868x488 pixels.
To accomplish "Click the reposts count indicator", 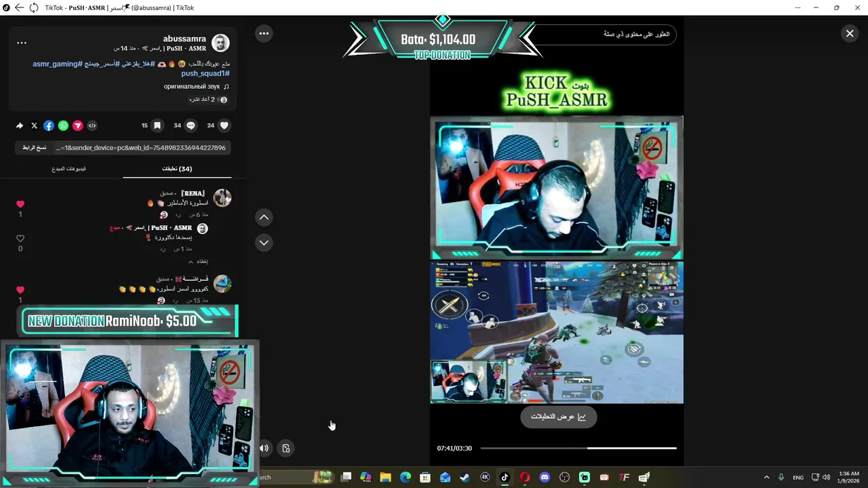I will click(208, 100).
